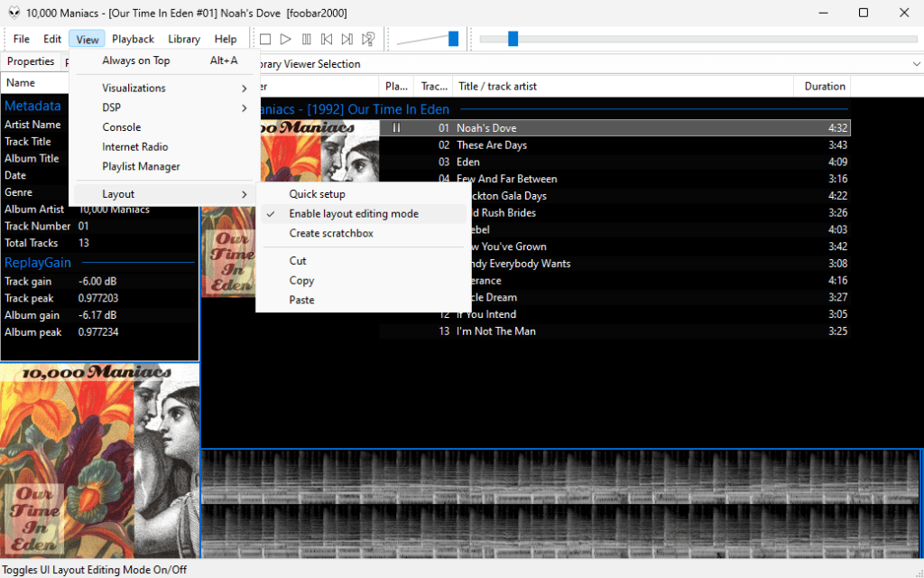The height and width of the screenshot is (578, 924).
Task: Toggle Always on Top in View menu
Action: [x=135, y=61]
